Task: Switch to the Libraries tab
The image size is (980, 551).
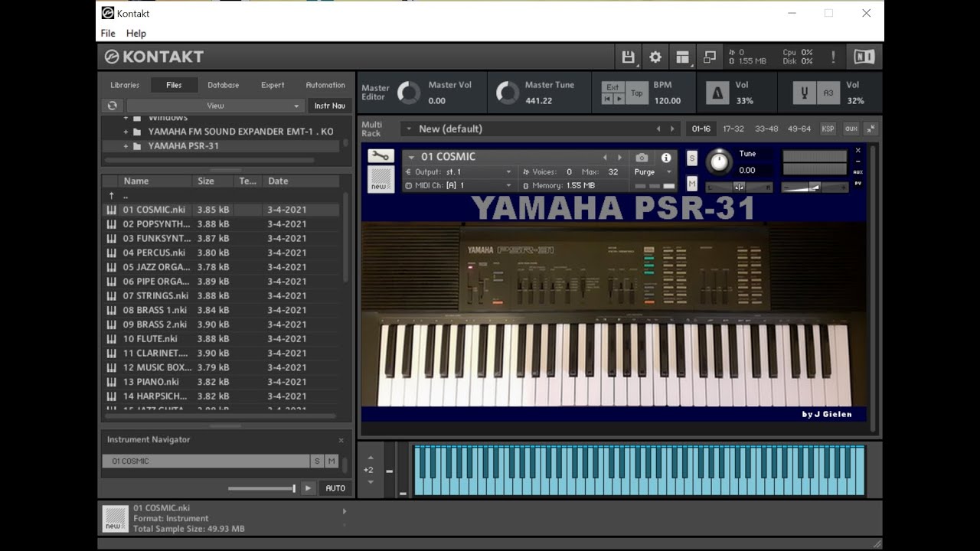Action: [125, 85]
